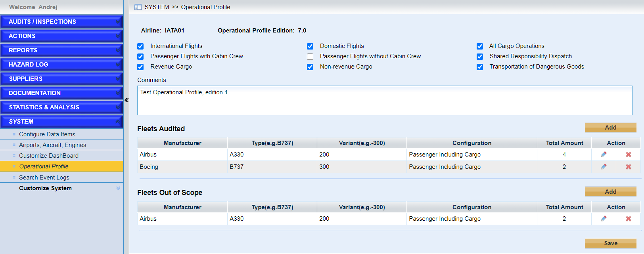Viewport: 644px width, 254px height.
Task: Expand the Customize System submenu
Action: coord(118,188)
